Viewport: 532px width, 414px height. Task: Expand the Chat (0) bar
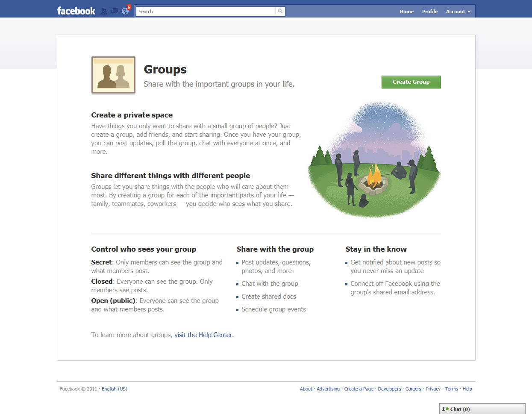point(482,409)
